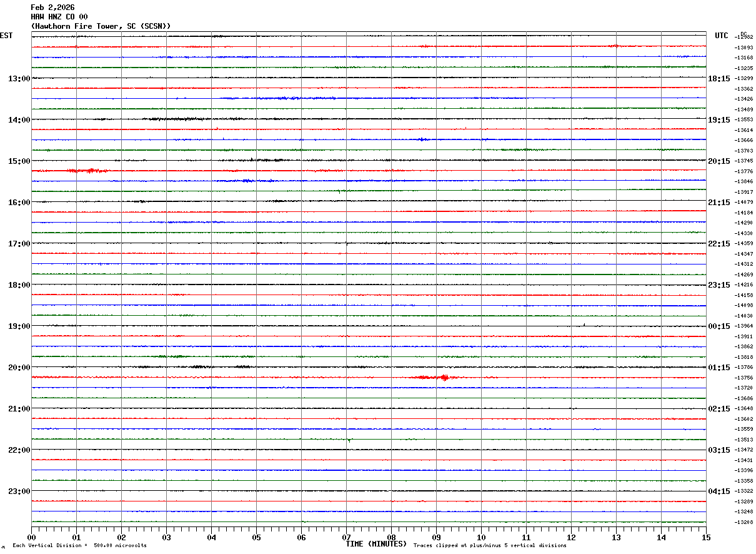Click the 03:15 UTC time label
This screenshot has height=554, width=756.
pyautogui.click(x=719, y=450)
